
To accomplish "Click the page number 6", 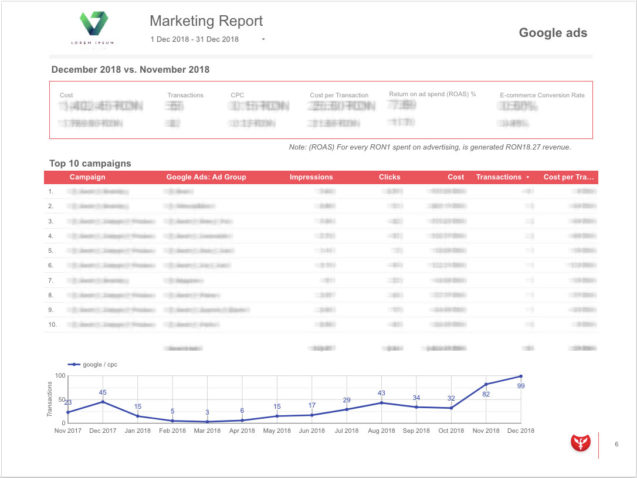I will pyautogui.click(x=616, y=444).
